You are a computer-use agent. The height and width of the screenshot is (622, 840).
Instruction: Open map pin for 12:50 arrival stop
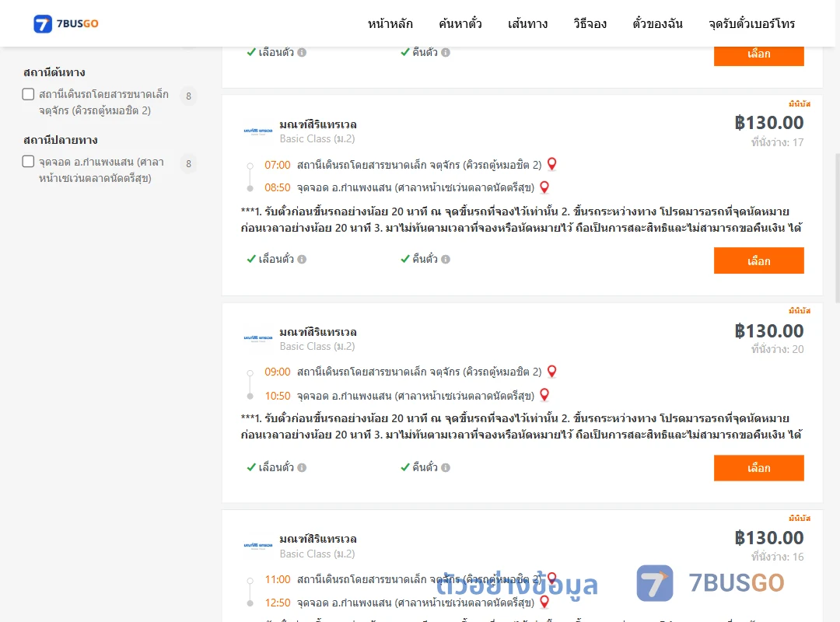pyautogui.click(x=544, y=602)
